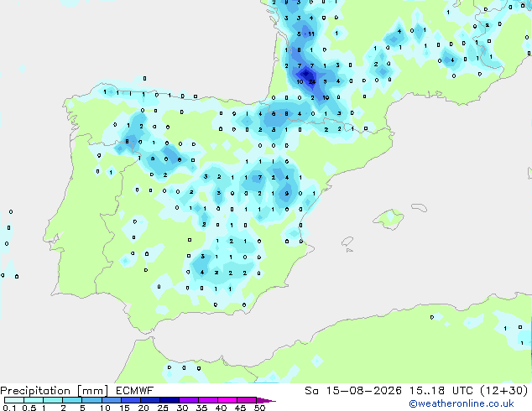The image size is (532, 411).
Task: Click the '[mm]' unit label
Action: 92,391
